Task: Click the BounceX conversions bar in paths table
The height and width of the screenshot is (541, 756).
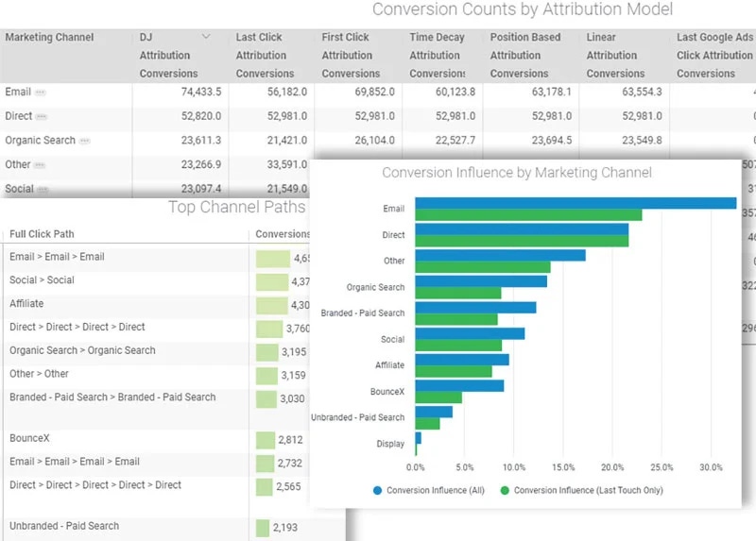Action: (266, 440)
